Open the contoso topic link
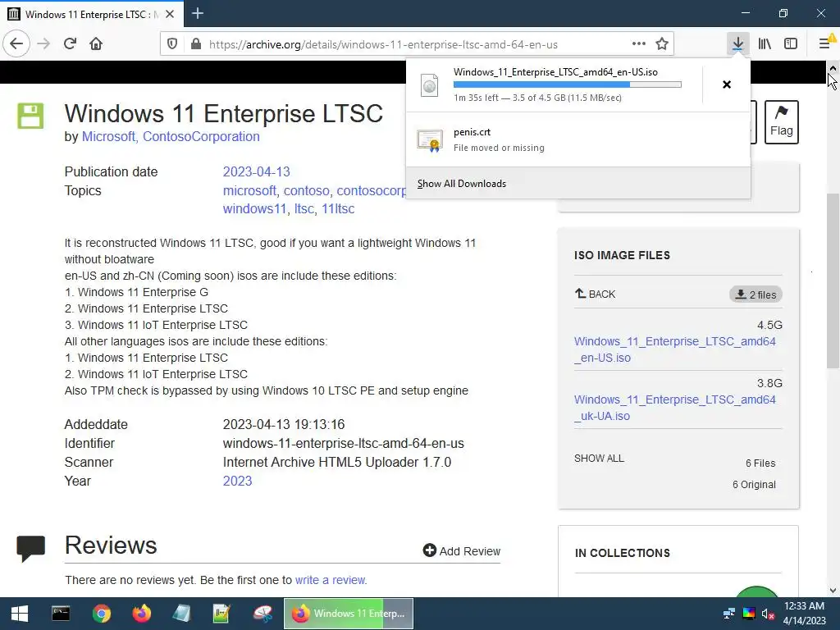The width and height of the screenshot is (840, 630). [307, 190]
